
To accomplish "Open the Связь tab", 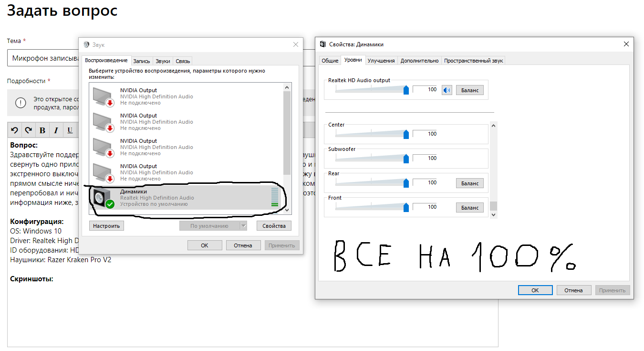I will pos(183,61).
